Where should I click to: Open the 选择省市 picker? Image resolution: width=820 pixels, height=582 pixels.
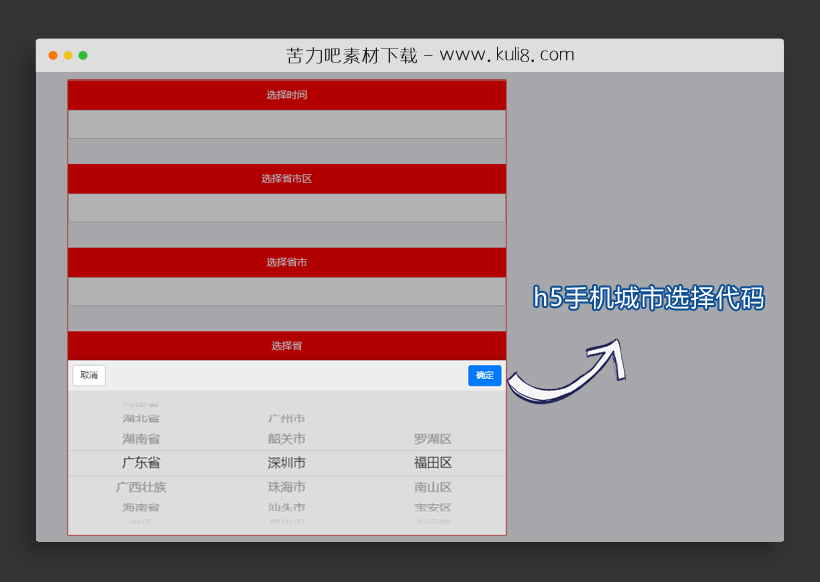(x=287, y=261)
